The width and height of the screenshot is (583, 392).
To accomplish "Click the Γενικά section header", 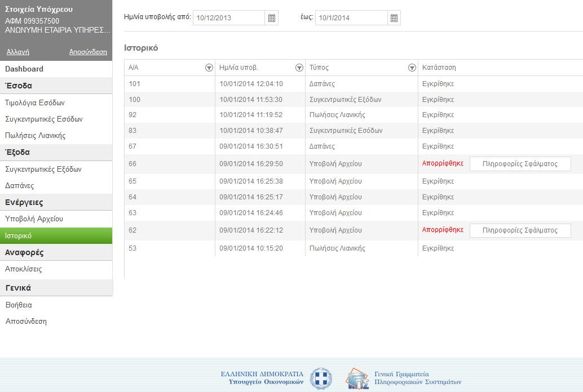I will coord(56,288).
